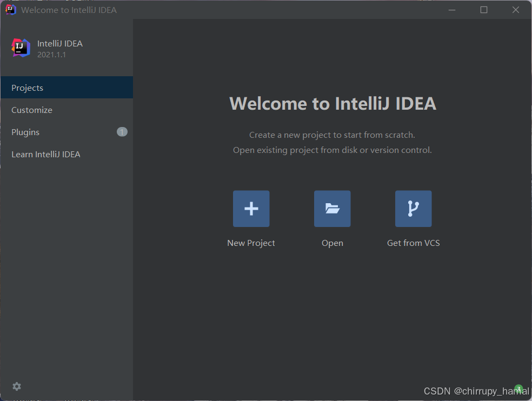Minimize the Welcome window
The width and height of the screenshot is (532, 401).
pos(452,10)
